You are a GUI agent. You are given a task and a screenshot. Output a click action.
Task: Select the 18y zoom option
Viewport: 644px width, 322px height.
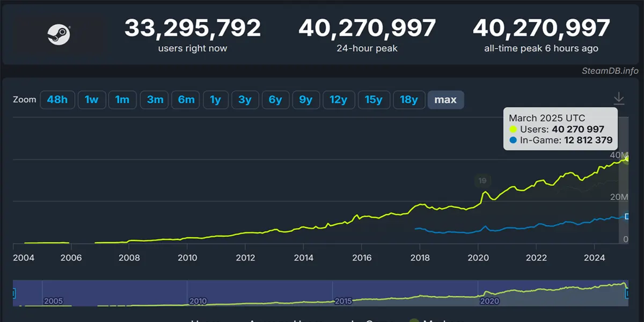pyautogui.click(x=409, y=100)
